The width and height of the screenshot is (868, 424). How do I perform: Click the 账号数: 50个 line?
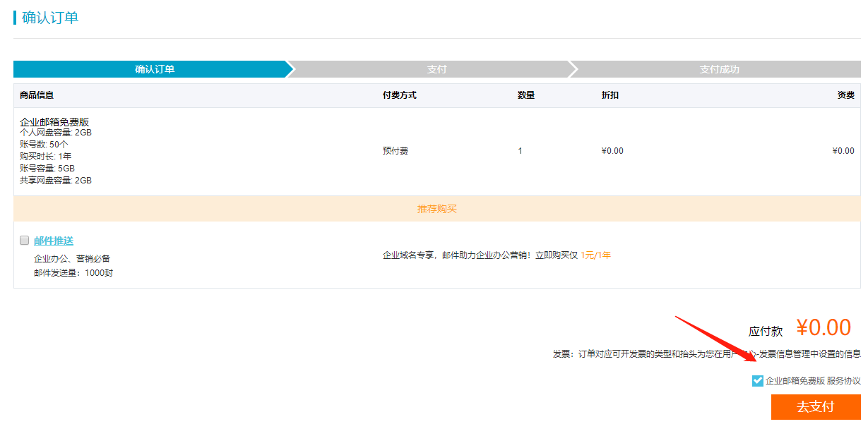pos(44,145)
